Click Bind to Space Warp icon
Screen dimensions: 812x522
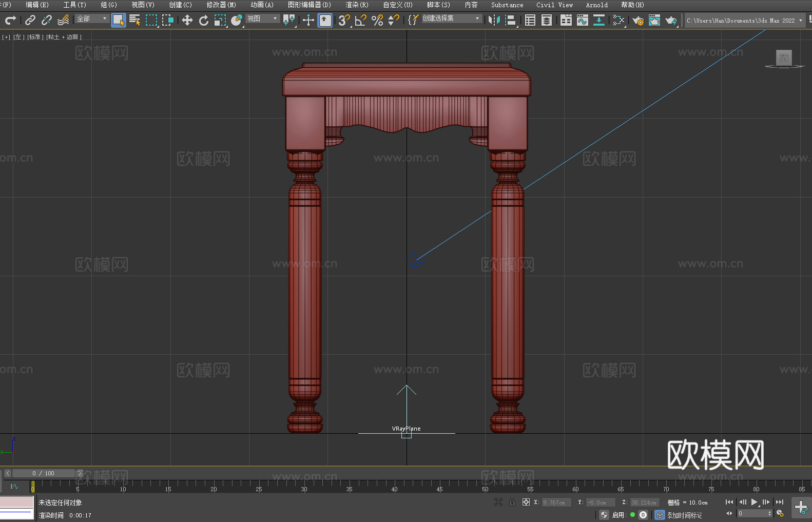point(63,20)
